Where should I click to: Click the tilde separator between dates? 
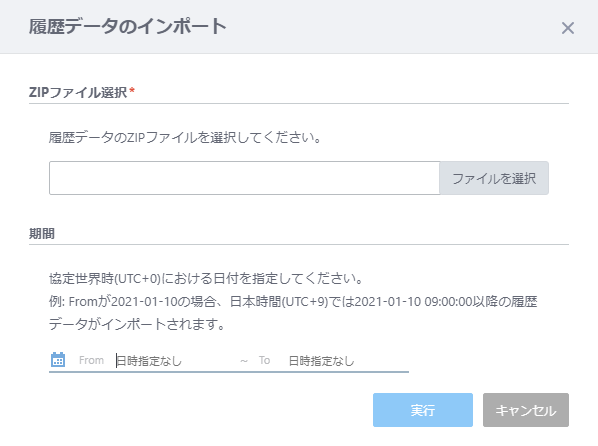pos(244,361)
